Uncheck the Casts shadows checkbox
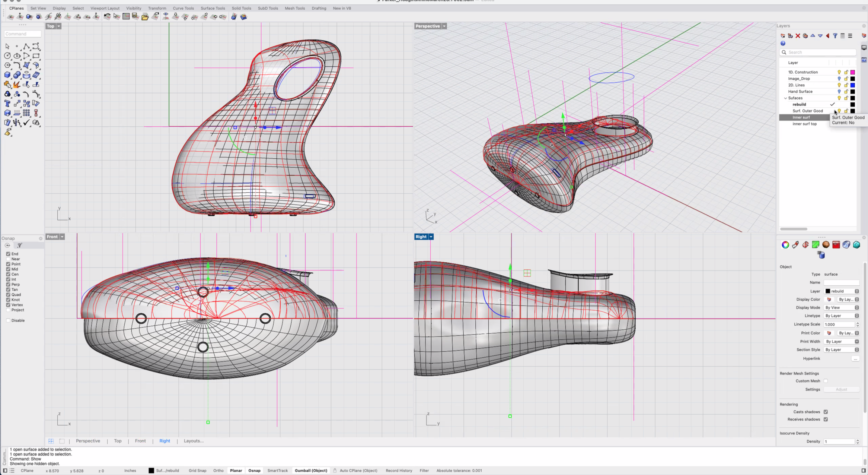This screenshot has height=475, width=868. coord(826,412)
